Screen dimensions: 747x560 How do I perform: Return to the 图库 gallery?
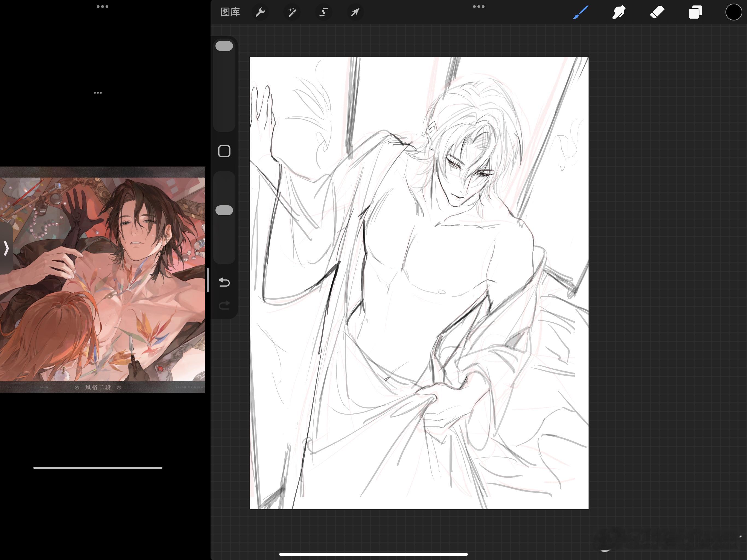click(230, 13)
